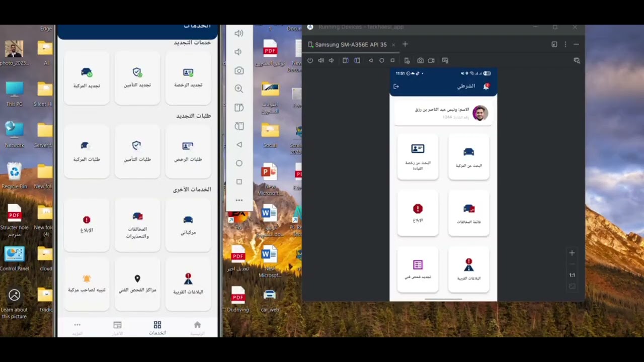
Task: Open my vehicles card (مركباتي)
Action: [188, 225]
